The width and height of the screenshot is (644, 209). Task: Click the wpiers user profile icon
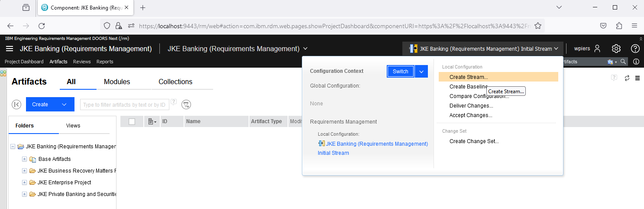598,49
